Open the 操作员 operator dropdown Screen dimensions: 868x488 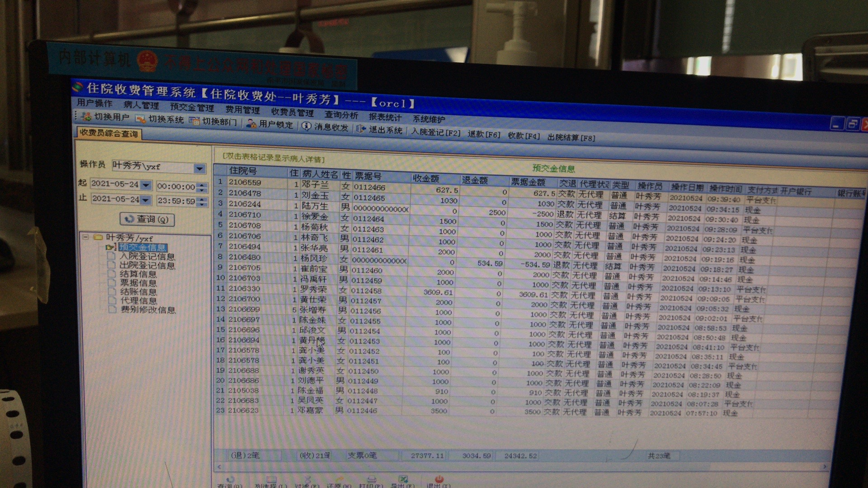point(199,169)
